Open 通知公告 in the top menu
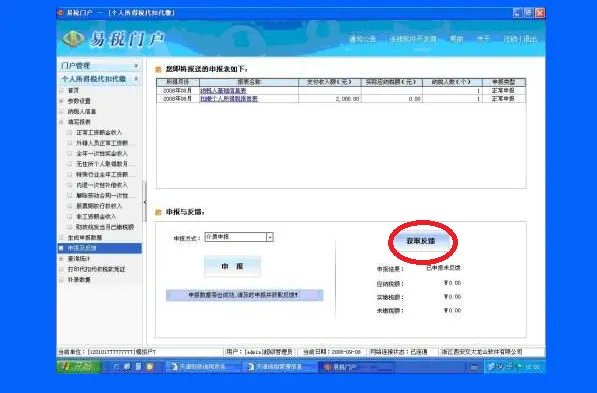Viewport: 597px width, 393px height. (x=362, y=39)
